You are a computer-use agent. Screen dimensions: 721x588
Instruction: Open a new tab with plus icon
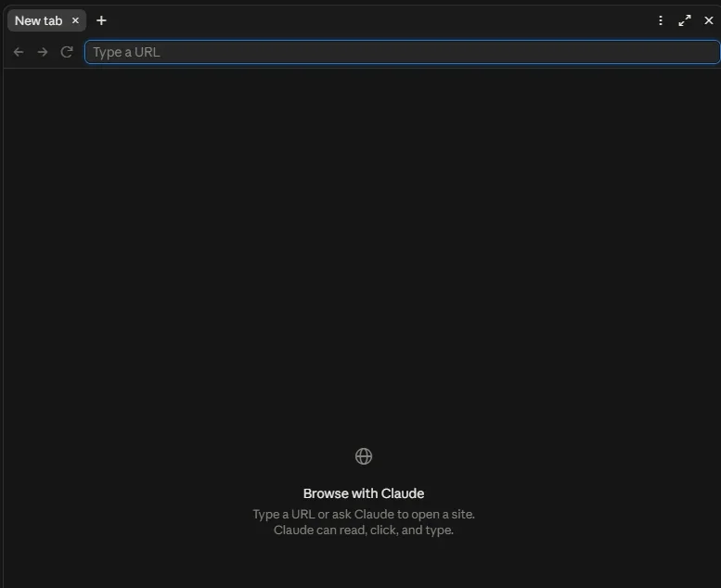coord(101,20)
